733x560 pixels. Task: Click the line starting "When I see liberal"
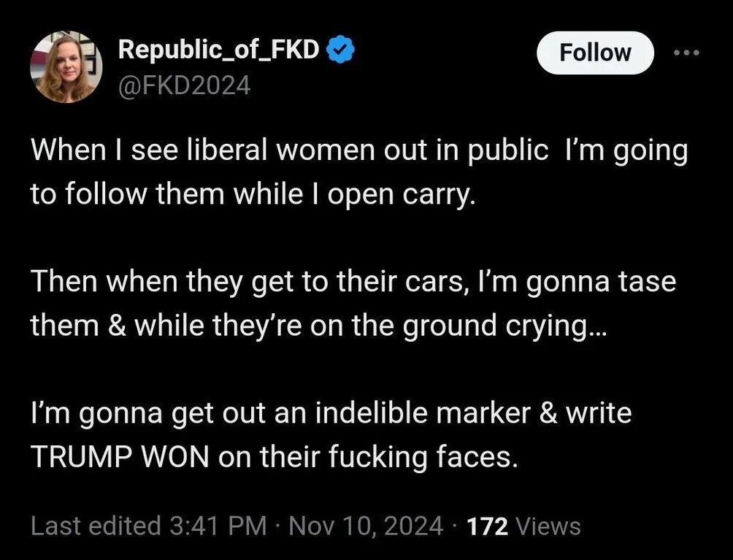(x=359, y=151)
